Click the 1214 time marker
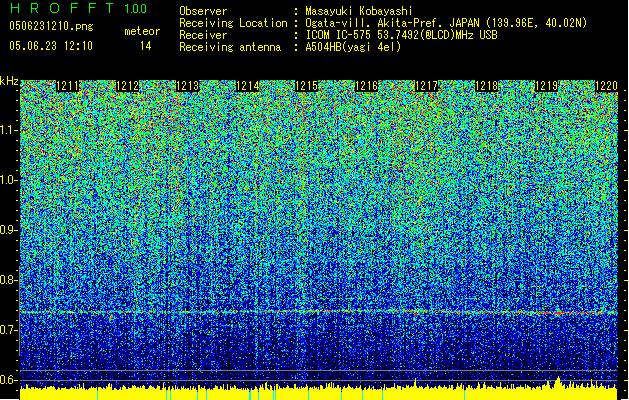 (x=247, y=86)
